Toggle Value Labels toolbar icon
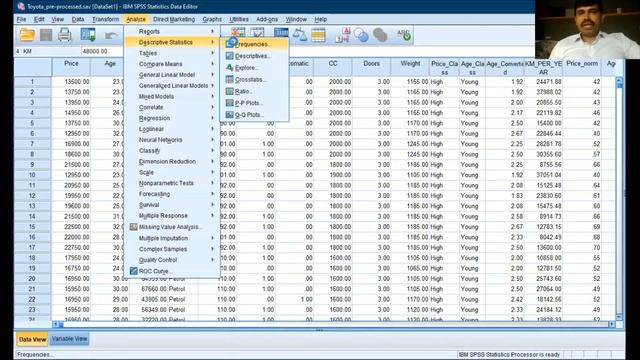Viewport: 640px width, 360px height. pos(342,35)
